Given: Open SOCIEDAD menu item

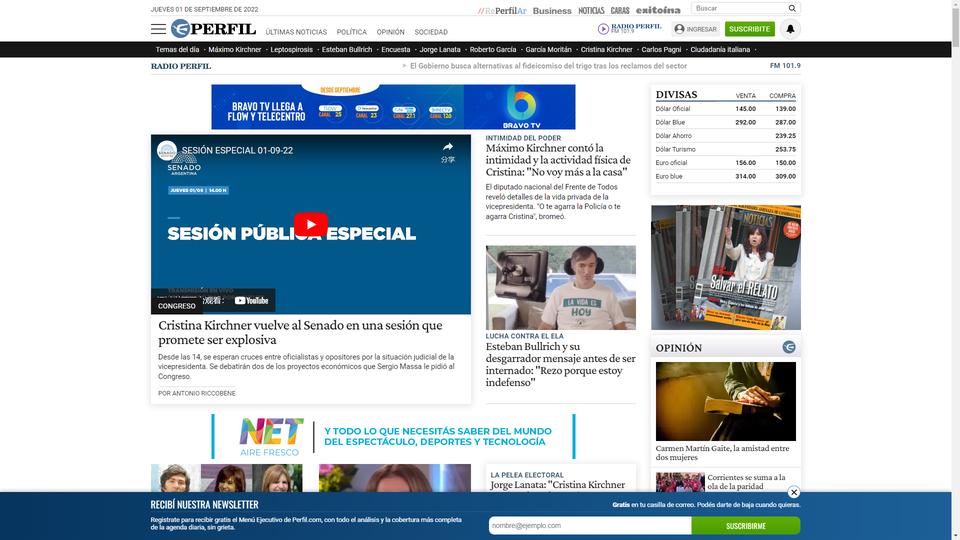Looking at the screenshot, I should [x=431, y=32].
